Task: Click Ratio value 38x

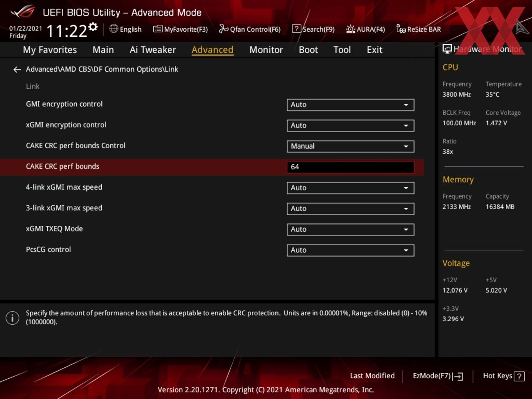Action: 448,151
